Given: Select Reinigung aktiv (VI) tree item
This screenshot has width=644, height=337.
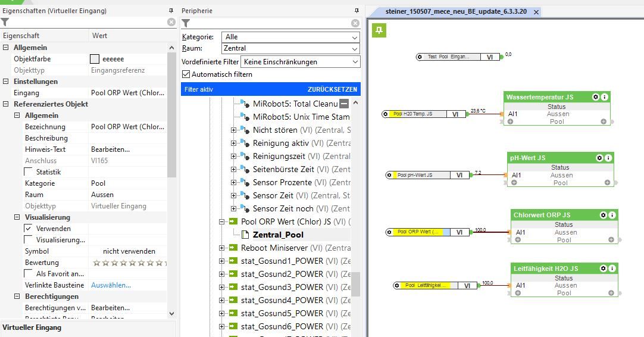Looking at the screenshot, I should coord(301,143).
